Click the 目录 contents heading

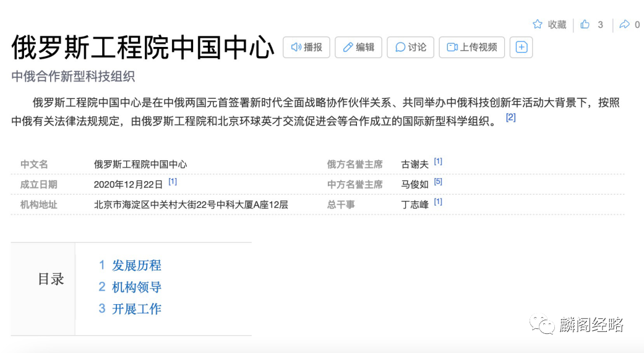51,279
